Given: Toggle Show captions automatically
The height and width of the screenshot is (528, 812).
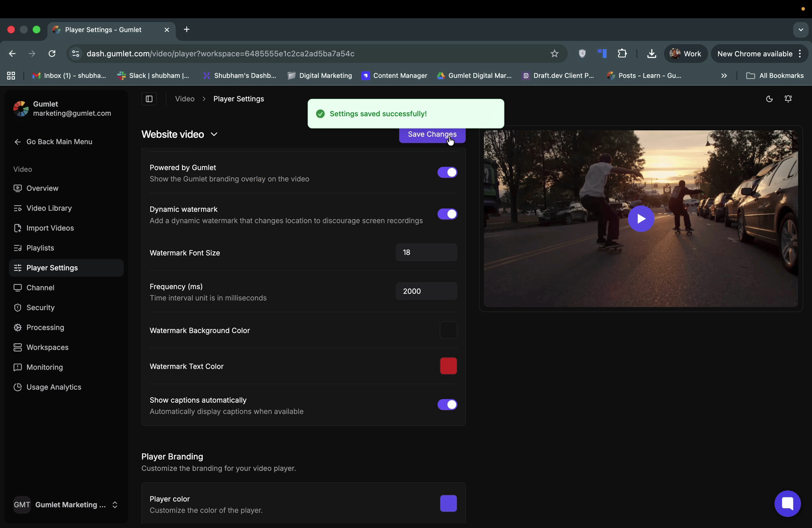Looking at the screenshot, I should [x=447, y=405].
